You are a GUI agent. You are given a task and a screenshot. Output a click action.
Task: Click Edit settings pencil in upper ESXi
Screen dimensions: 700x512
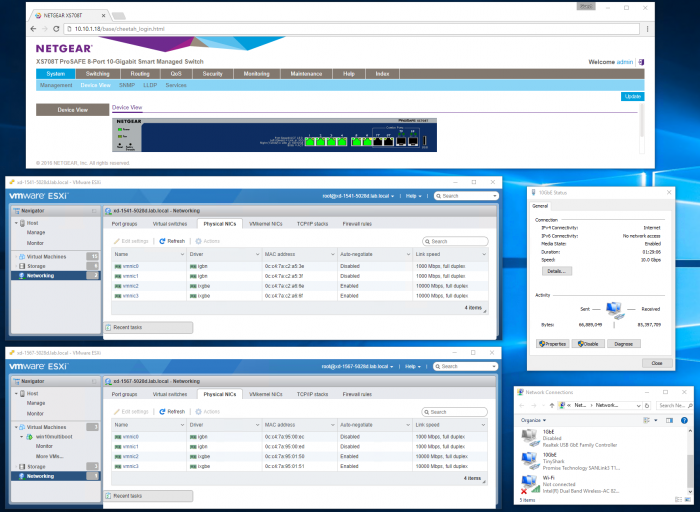tap(117, 241)
